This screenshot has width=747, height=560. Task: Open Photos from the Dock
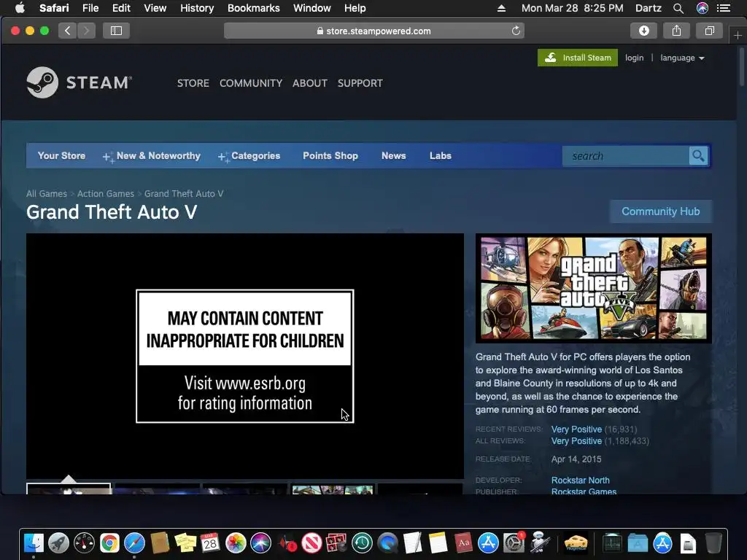pos(236,542)
